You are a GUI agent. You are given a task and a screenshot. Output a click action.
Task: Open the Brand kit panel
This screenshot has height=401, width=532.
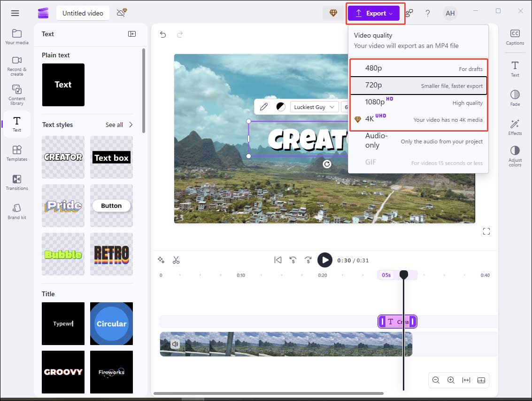[x=16, y=211]
